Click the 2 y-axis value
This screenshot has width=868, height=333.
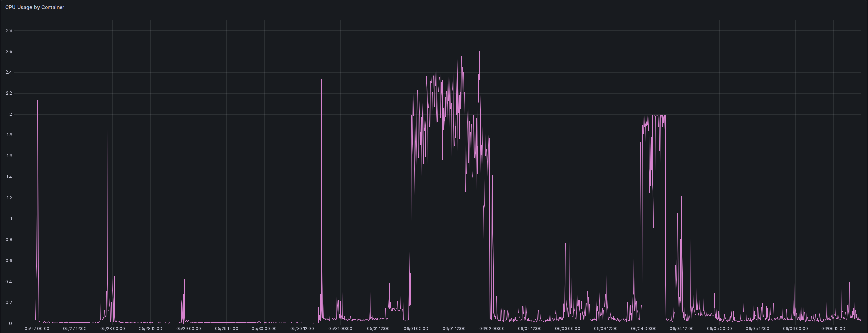(x=11, y=114)
